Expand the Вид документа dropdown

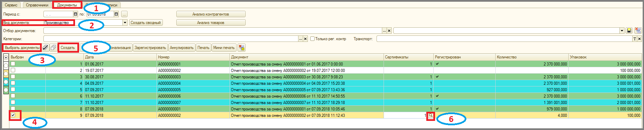pos(125,23)
